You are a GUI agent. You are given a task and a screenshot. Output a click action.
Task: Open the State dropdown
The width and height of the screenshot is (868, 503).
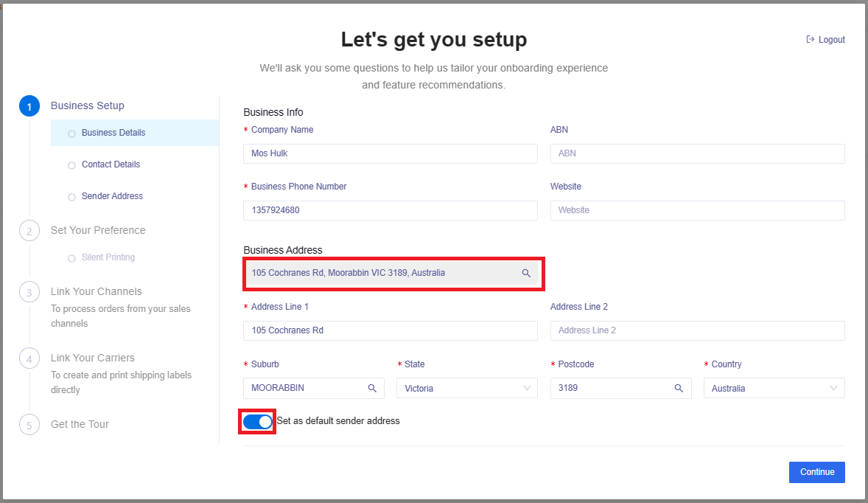[x=466, y=388]
